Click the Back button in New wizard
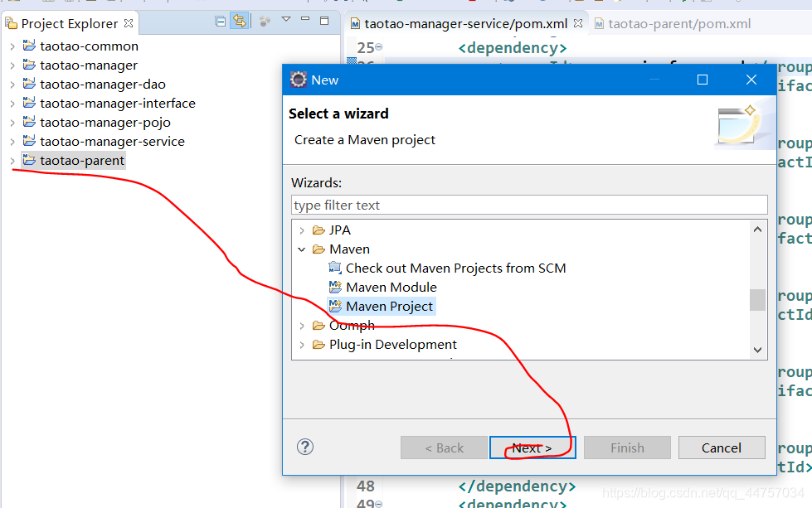Viewport: 812px width, 508px height. click(444, 448)
